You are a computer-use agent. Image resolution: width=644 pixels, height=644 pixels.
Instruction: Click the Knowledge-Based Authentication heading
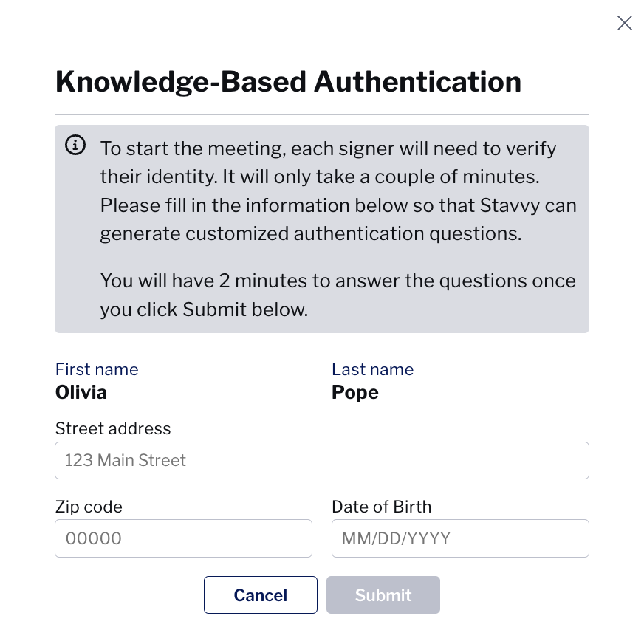pyautogui.click(x=288, y=82)
